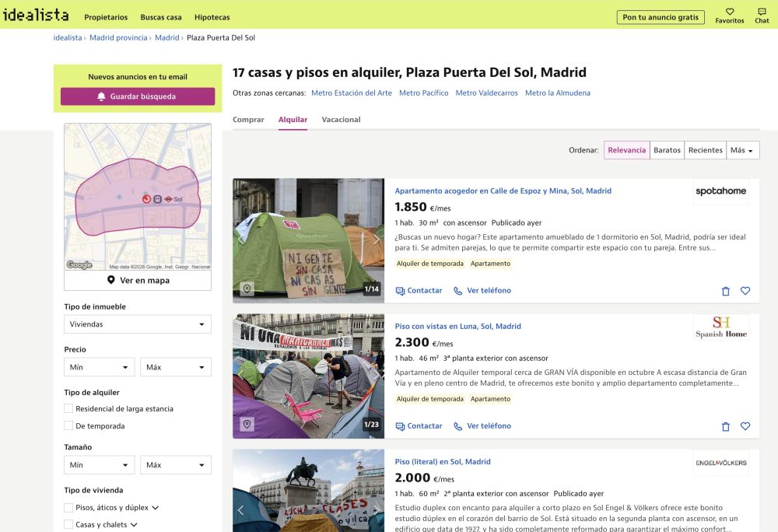Open Ver en mapa
This screenshot has height=532, width=778.
tap(138, 280)
